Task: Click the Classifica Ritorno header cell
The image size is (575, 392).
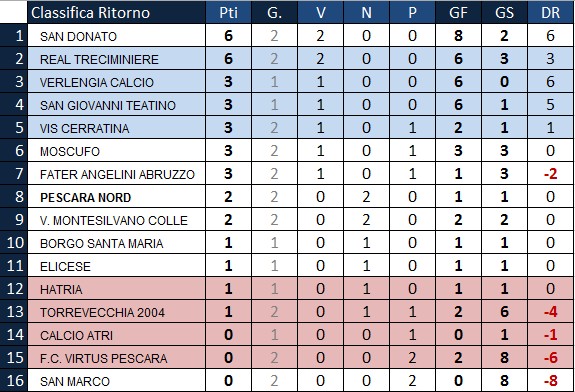Action: point(117,12)
